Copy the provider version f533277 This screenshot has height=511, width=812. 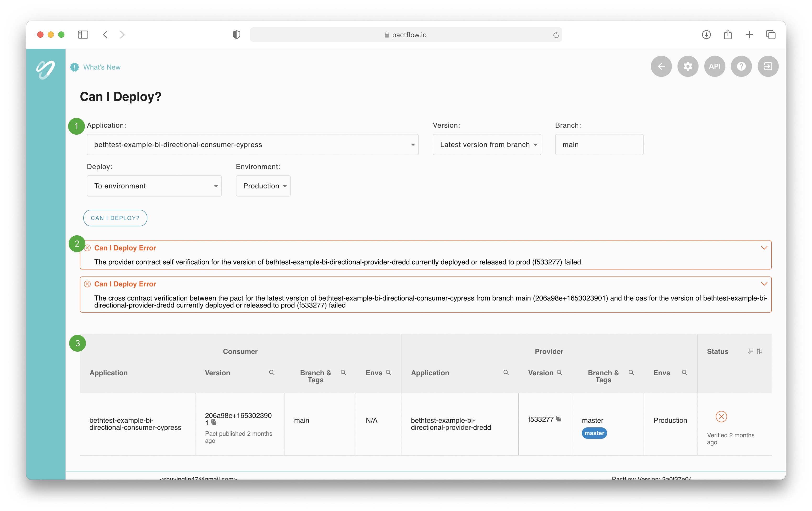pyautogui.click(x=559, y=418)
